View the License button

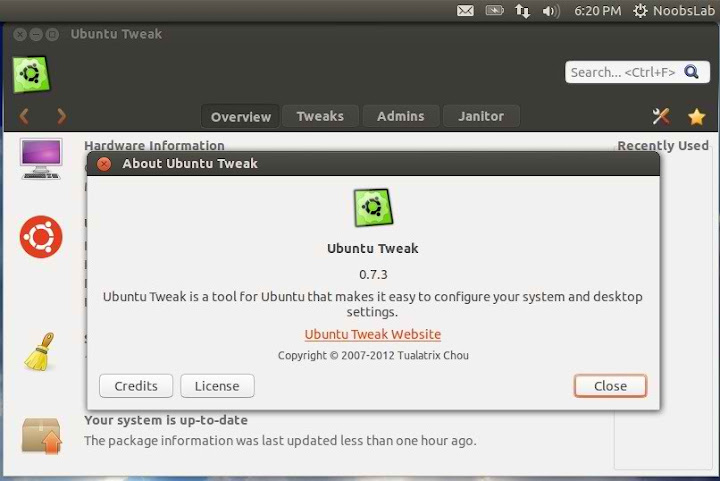(217, 386)
